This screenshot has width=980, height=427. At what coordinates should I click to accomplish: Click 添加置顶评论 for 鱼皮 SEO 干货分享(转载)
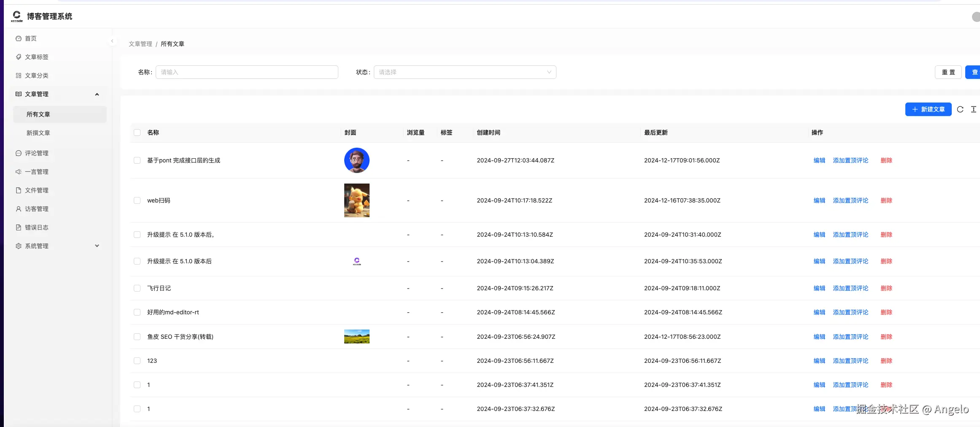tap(850, 337)
